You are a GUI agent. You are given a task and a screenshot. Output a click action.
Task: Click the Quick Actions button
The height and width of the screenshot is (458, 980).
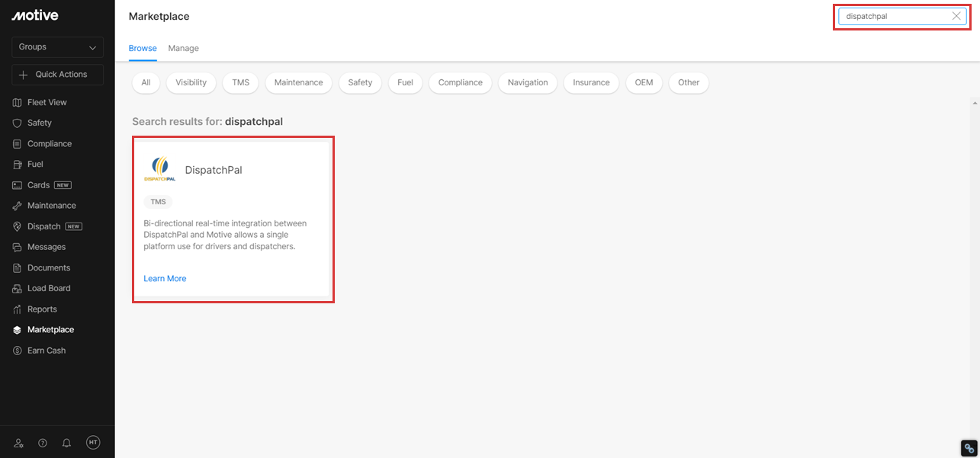point(57,75)
